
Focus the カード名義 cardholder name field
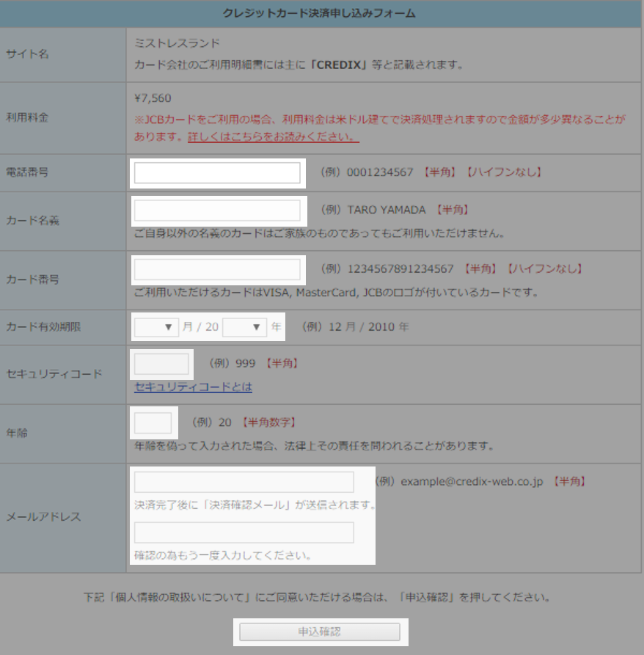click(x=217, y=211)
